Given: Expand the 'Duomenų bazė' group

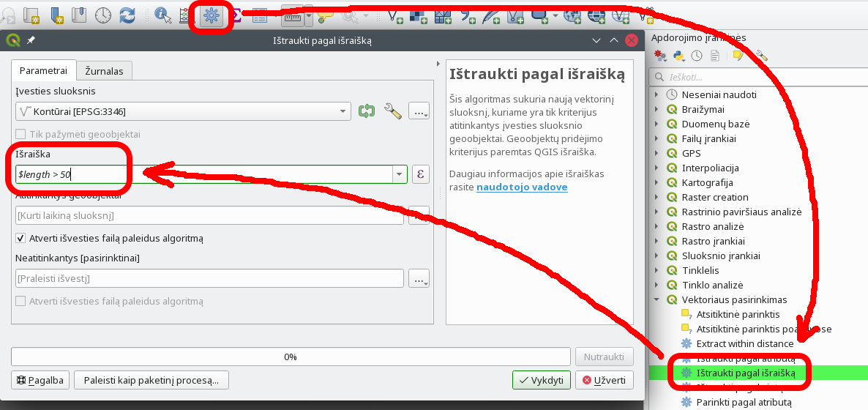Looking at the screenshot, I should click(656, 124).
